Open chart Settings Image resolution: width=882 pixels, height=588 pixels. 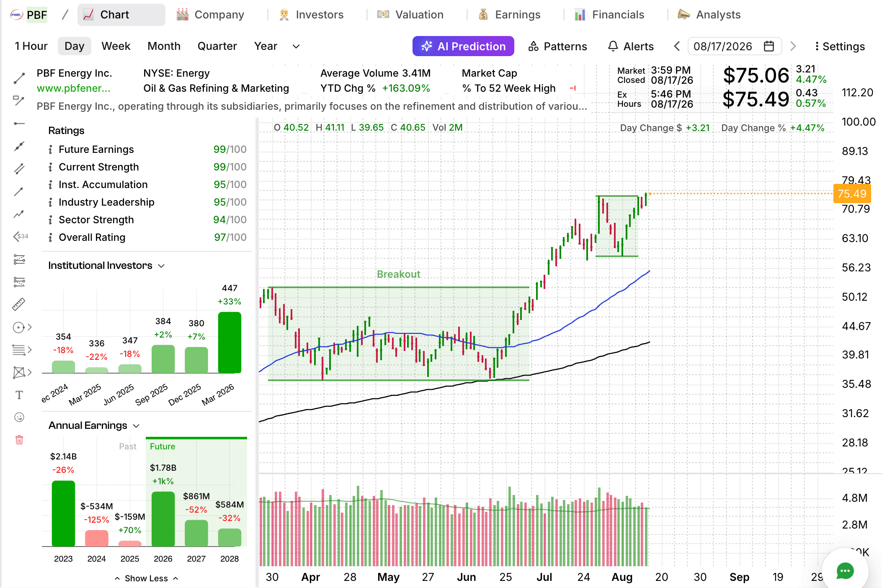pos(839,46)
